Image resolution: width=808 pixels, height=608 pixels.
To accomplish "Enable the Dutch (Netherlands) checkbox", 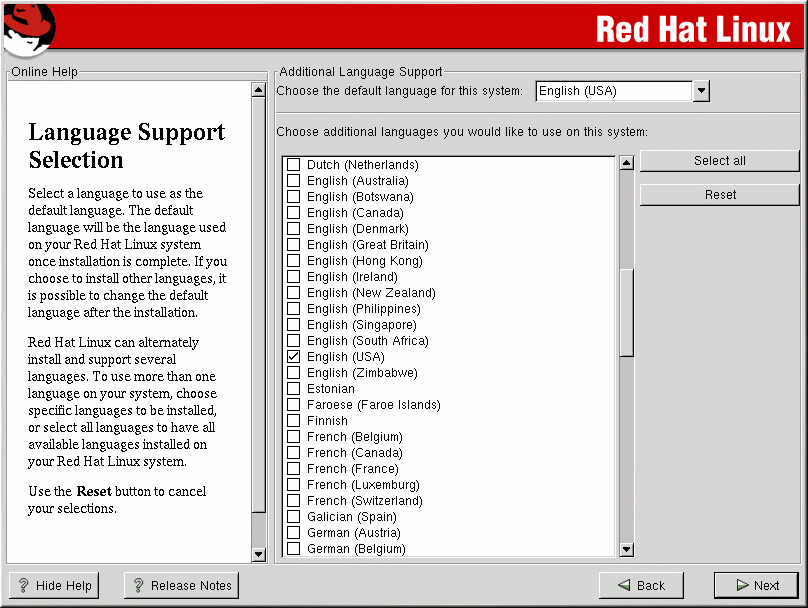I will [x=294, y=165].
